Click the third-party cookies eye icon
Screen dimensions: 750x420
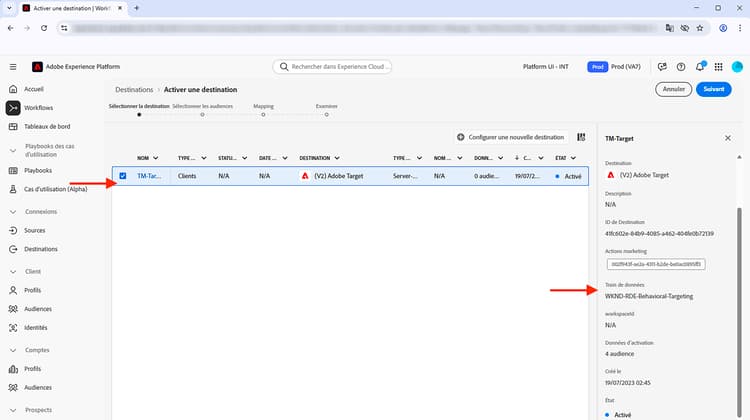pos(684,28)
